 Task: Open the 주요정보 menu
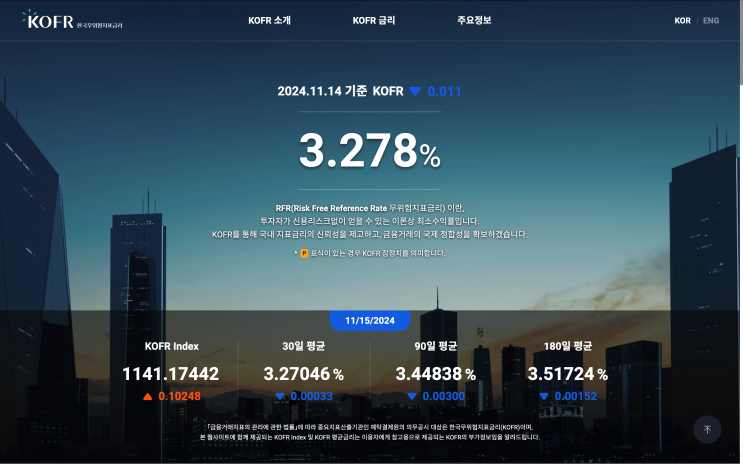pos(474,20)
